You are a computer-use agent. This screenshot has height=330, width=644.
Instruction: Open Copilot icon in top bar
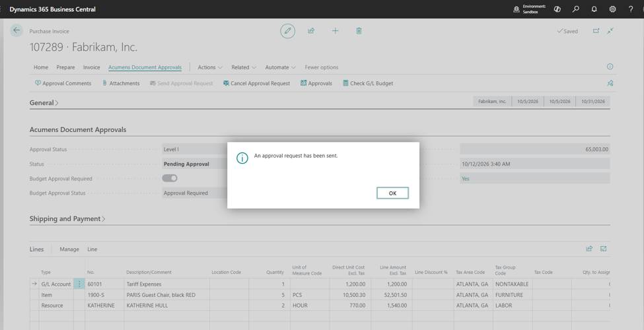tap(557, 9)
